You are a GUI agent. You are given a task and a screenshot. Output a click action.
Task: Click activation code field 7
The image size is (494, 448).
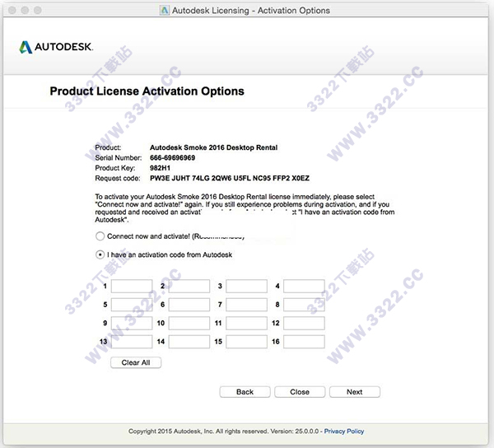(x=247, y=305)
